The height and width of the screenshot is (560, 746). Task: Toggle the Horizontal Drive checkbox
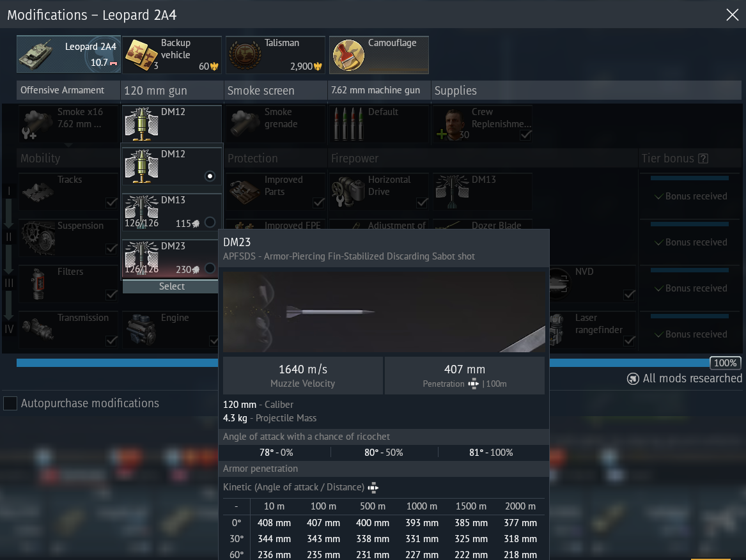point(422,203)
